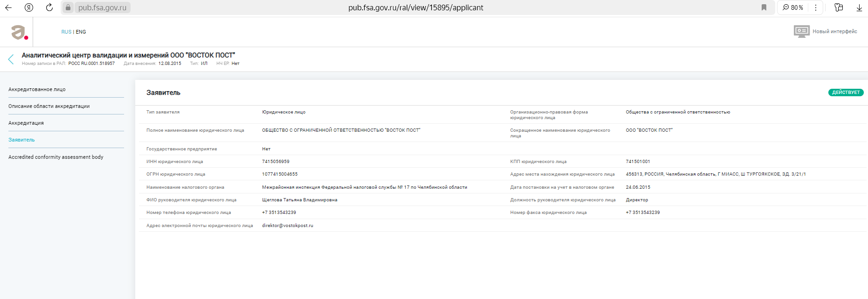
Task: Open the Аккредитация section
Action: click(26, 123)
